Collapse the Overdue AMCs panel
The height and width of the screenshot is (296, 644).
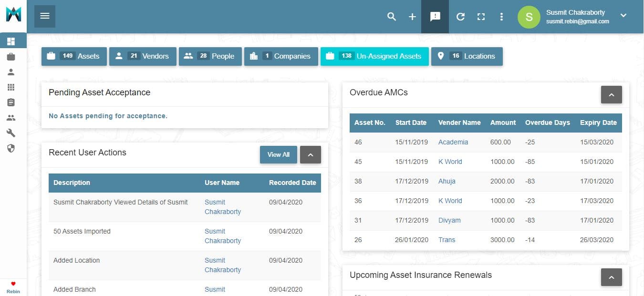coord(611,94)
